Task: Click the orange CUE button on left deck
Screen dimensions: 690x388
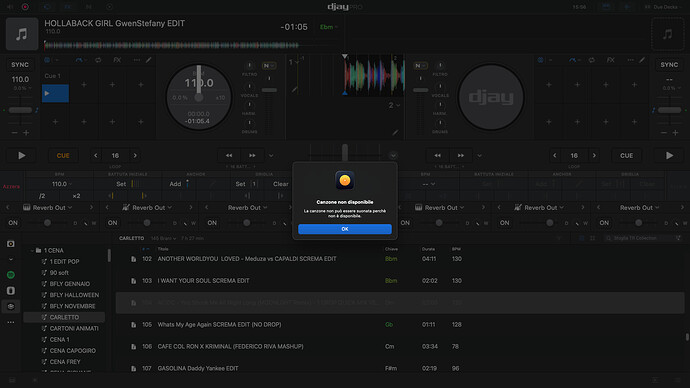Action: [x=63, y=155]
